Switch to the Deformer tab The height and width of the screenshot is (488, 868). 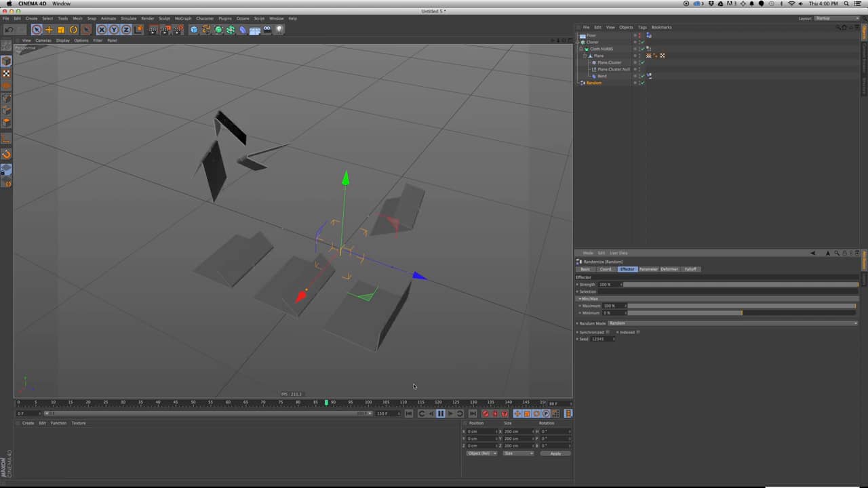click(669, 269)
